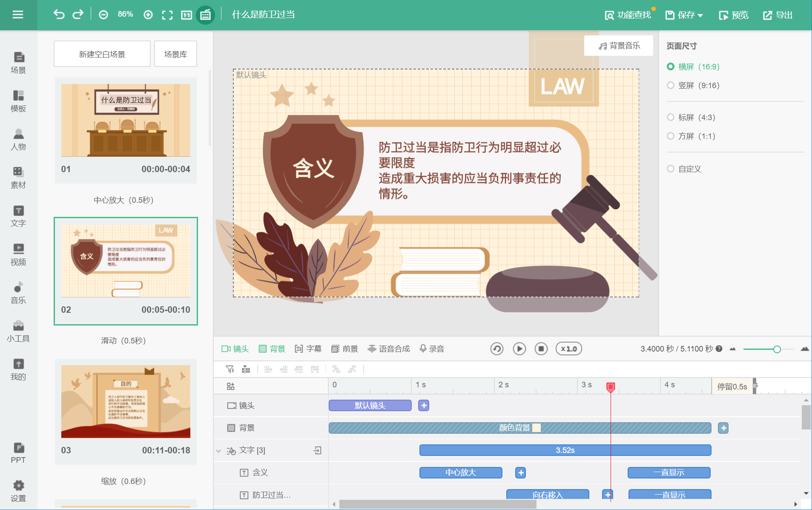Viewport: 812px width, 510px height.
Task: Select scene 01 thumbnail
Action: pyautogui.click(x=126, y=120)
